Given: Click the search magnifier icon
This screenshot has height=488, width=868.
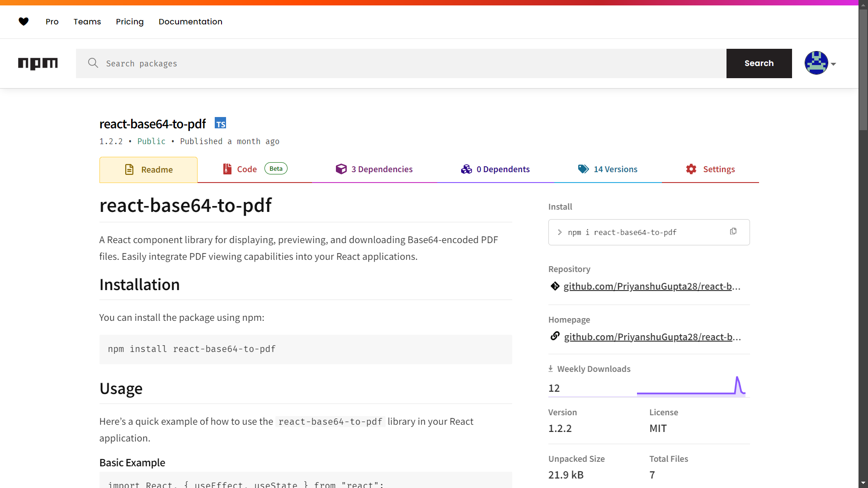Looking at the screenshot, I should (93, 63).
